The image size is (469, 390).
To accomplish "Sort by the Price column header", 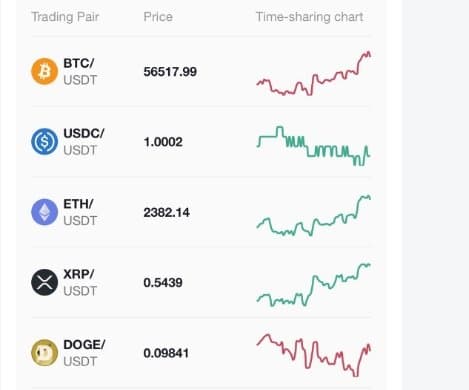I will coord(158,17).
